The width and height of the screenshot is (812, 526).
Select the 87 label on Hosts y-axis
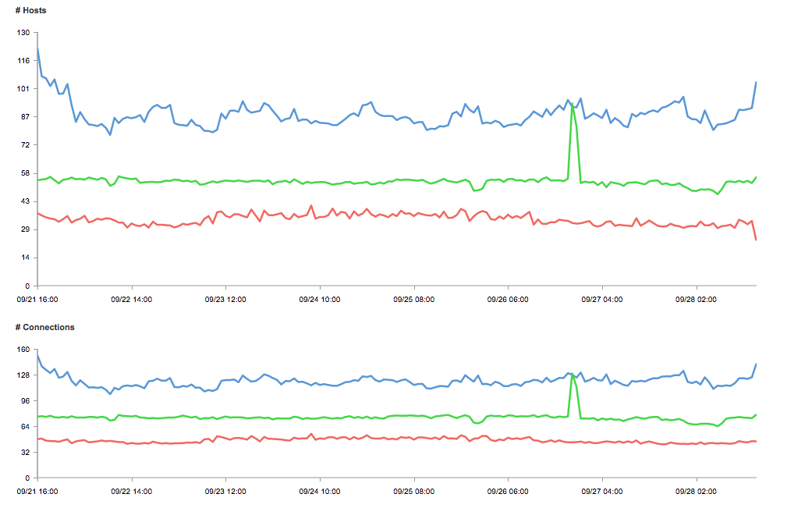click(26, 116)
